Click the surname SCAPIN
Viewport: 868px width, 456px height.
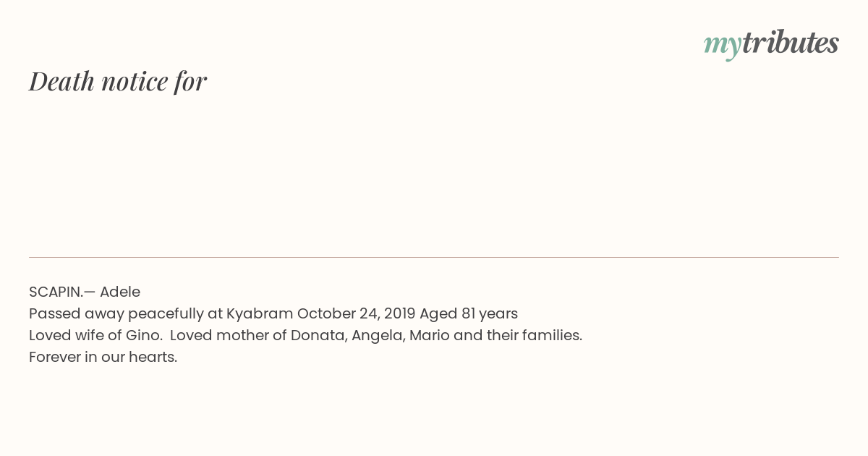tap(55, 292)
